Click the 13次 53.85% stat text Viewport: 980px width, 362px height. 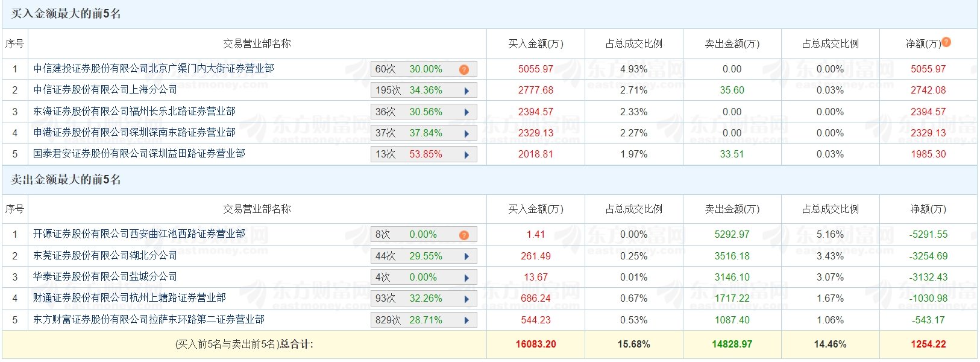[x=409, y=154]
